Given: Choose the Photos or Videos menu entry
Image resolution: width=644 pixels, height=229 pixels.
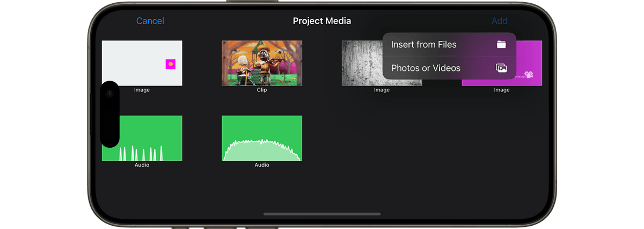Looking at the screenshot, I should click(449, 68).
